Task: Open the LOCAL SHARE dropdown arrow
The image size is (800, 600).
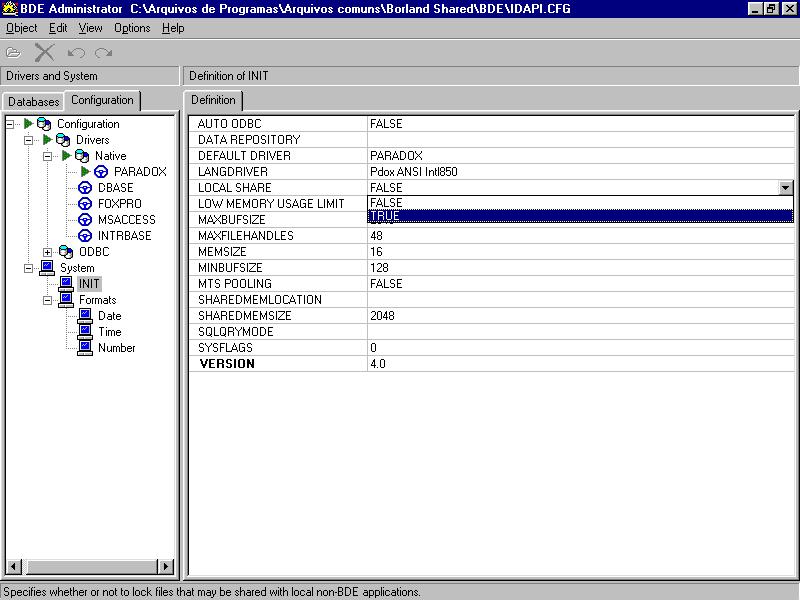Action: point(785,188)
